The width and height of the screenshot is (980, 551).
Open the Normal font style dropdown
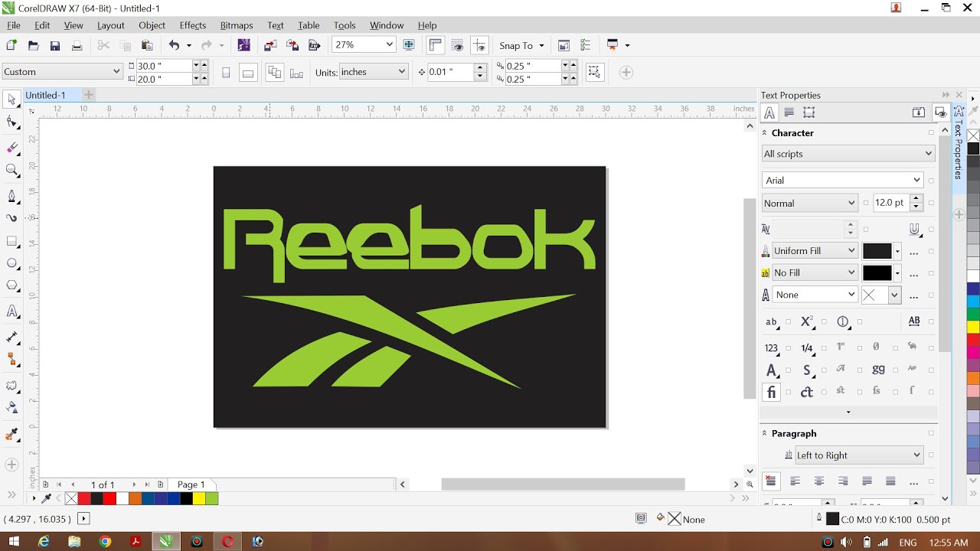point(809,204)
